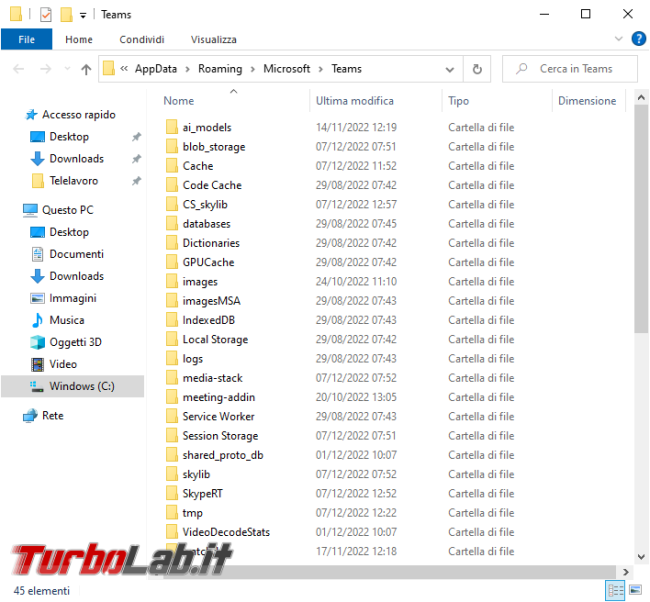Open recent locations dropdown arrow

point(67,69)
